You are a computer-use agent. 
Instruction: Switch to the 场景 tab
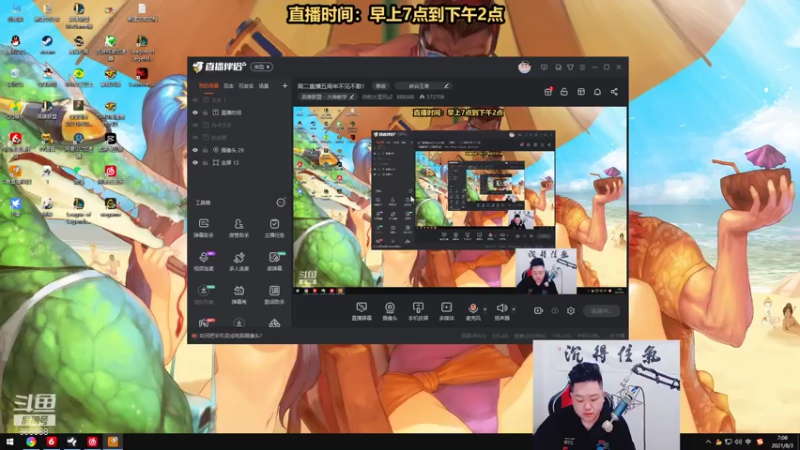[x=264, y=86]
